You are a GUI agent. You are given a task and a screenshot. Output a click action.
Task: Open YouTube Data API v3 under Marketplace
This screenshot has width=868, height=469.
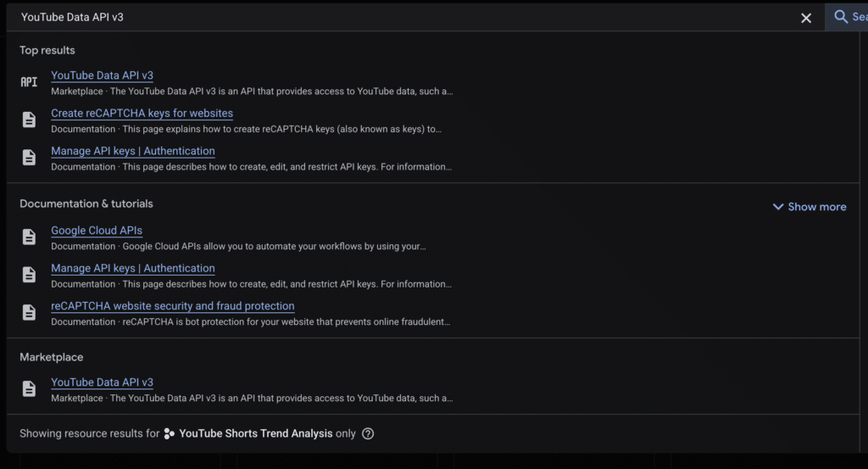coord(102,382)
